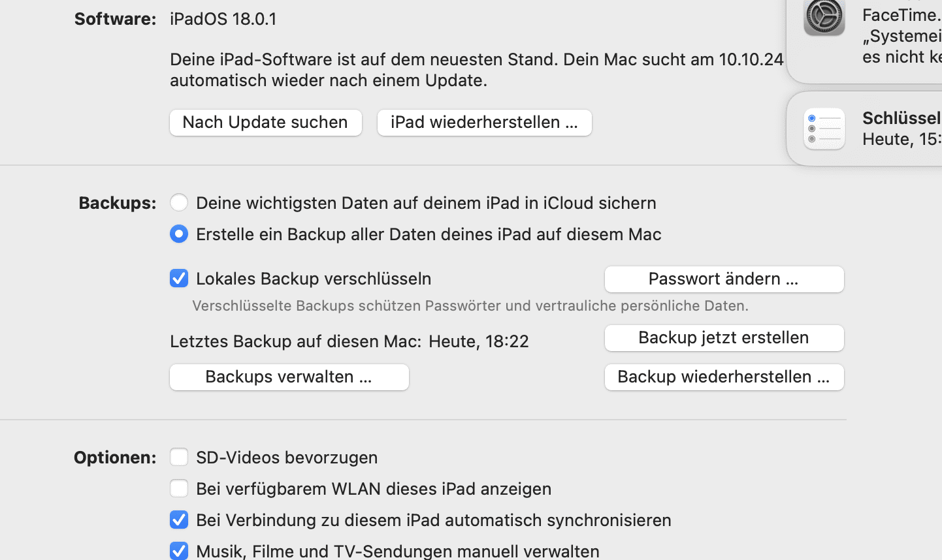The height and width of the screenshot is (560, 942).
Task: Click the 'iPadOS 18.0.1' software version text
Action: point(223,19)
